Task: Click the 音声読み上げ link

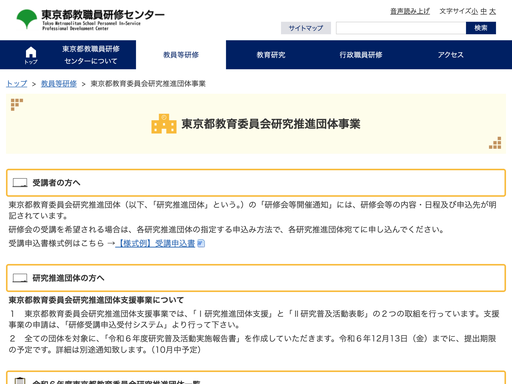Action: pos(410,11)
